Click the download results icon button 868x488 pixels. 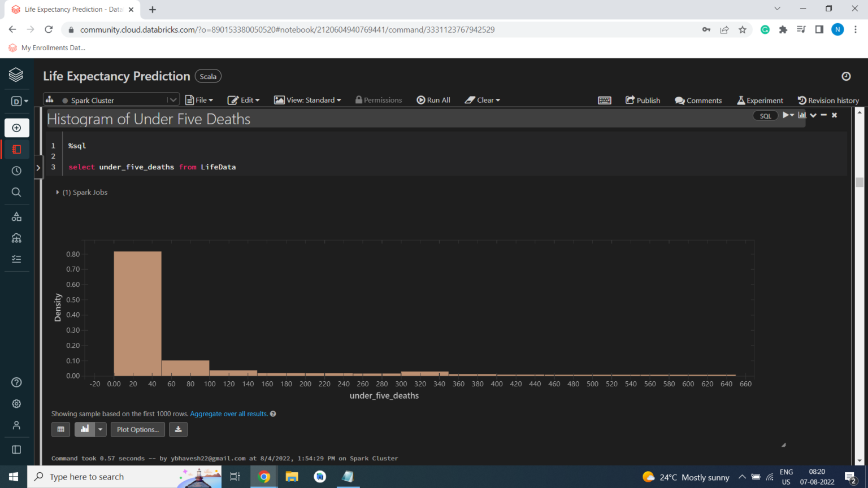coord(178,429)
